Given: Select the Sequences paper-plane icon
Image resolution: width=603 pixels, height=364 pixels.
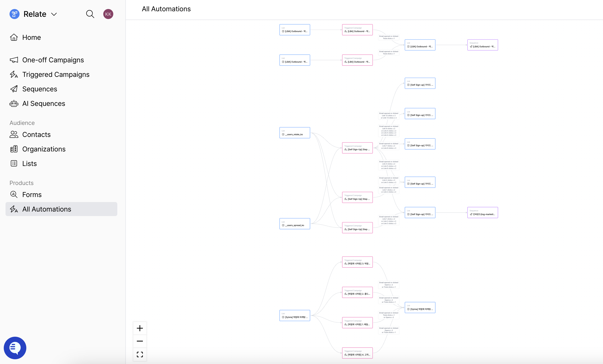Looking at the screenshot, I should pos(14,89).
